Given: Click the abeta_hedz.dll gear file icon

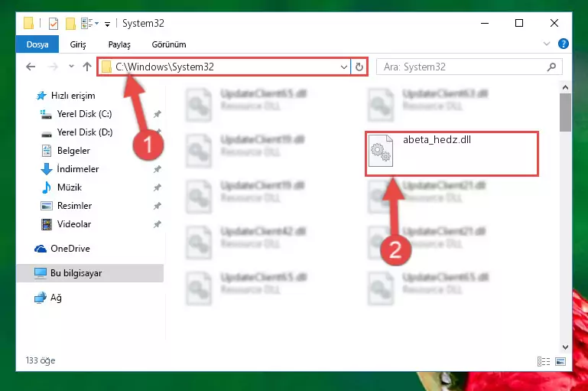Looking at the screenshot, I should pyautogui.click(x=380, y=151).
